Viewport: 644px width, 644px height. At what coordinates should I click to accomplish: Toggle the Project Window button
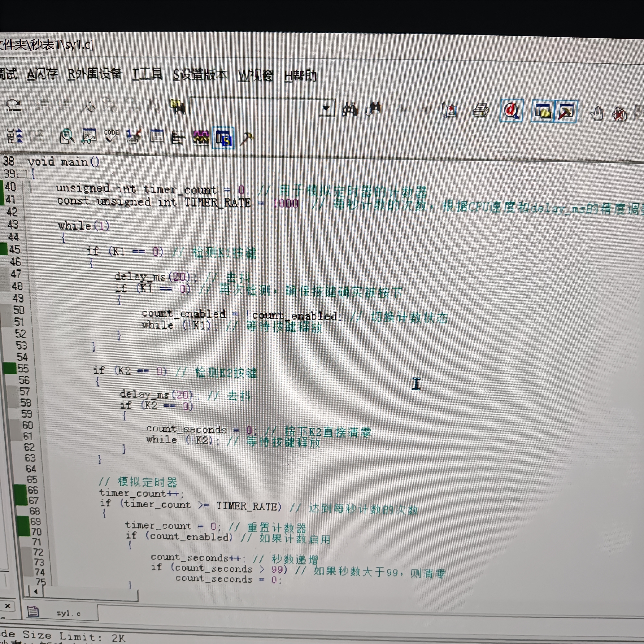tap(543, 111)
